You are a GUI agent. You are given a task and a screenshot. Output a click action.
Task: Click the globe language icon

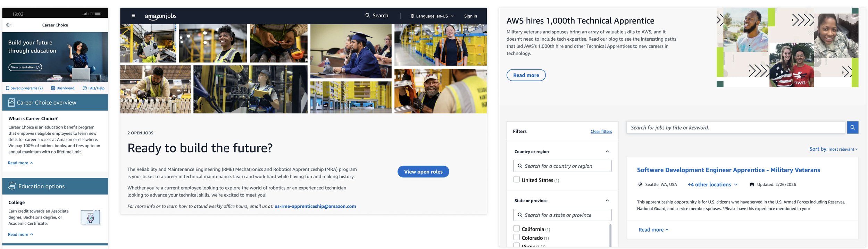tap(412, 16)
